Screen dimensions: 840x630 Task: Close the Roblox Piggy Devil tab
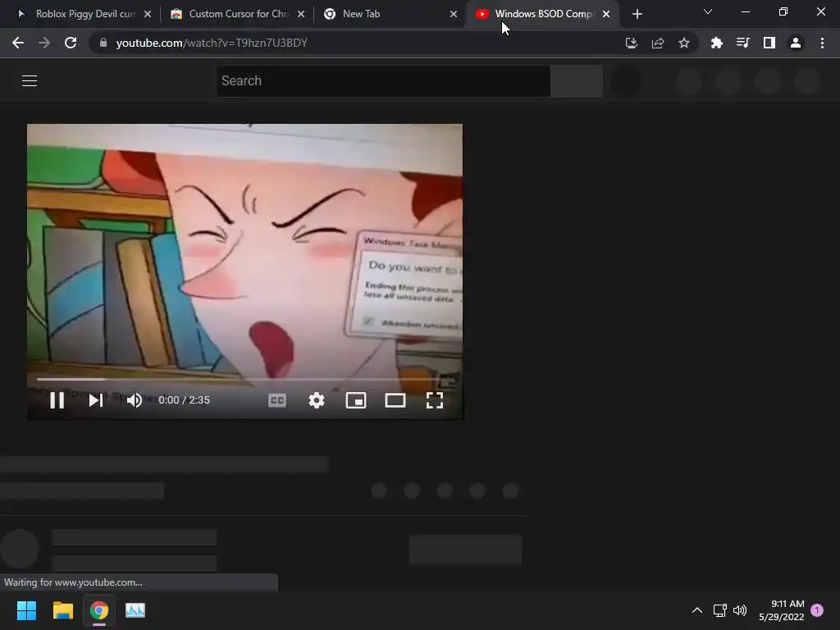(x=148, y=14)
